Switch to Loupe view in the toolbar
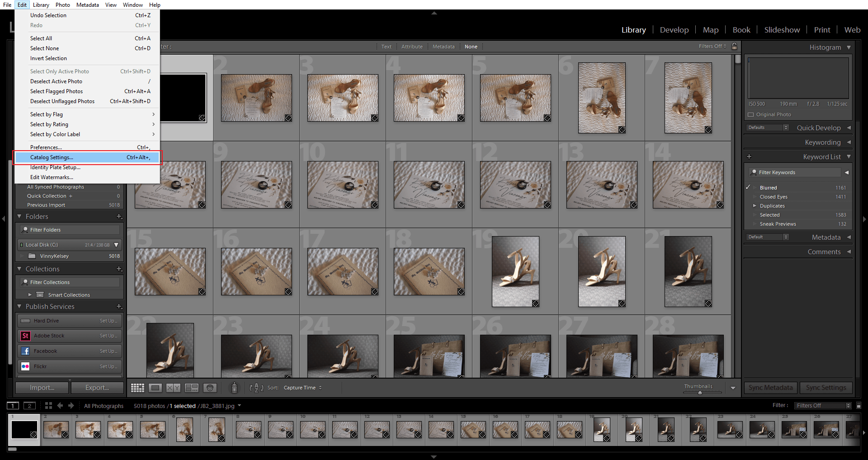868x460 pixels. click(x=155, y=388)
